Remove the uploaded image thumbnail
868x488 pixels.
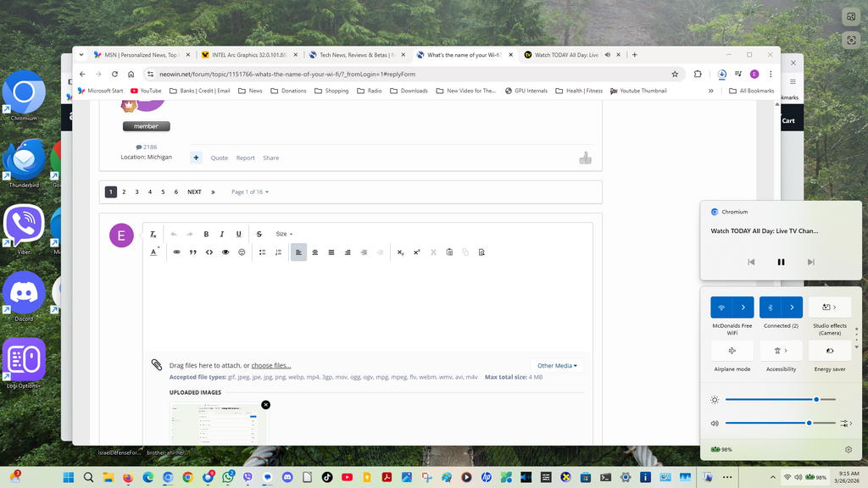265,405
